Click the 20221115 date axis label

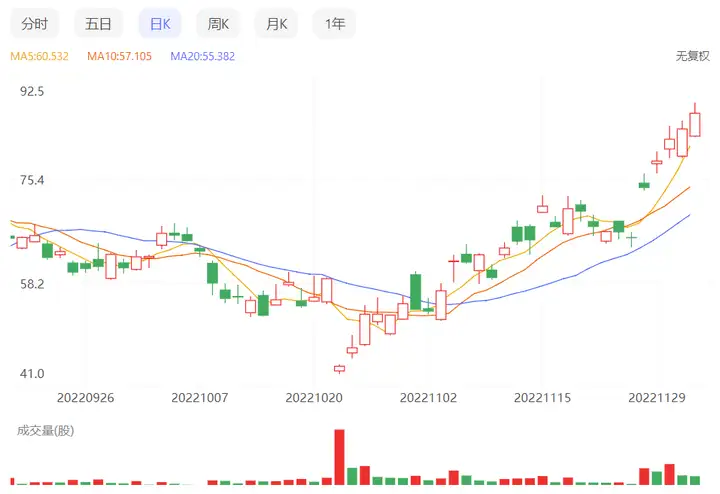[x=542, y=398]
